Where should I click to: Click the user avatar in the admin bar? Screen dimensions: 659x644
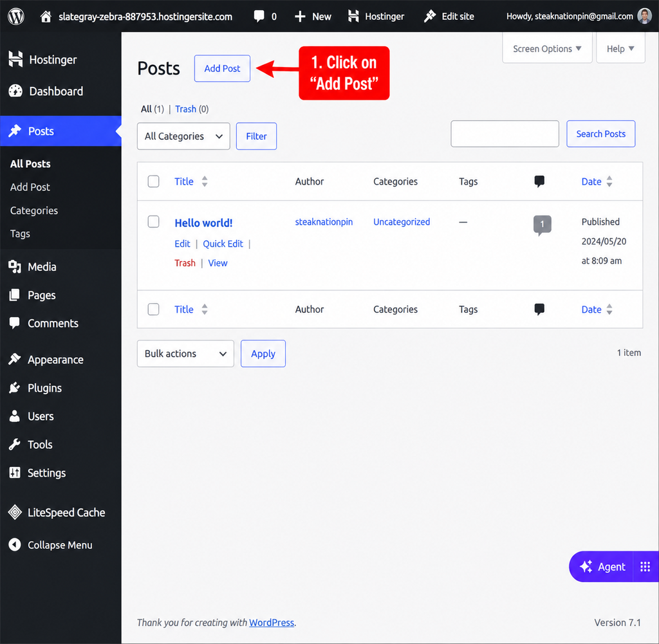[x=644, y=16]
